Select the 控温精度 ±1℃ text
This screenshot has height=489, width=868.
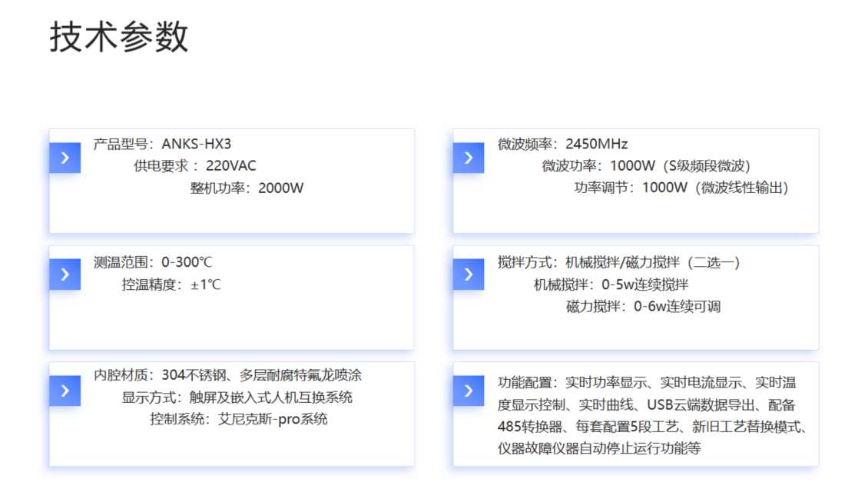[171, 284]
